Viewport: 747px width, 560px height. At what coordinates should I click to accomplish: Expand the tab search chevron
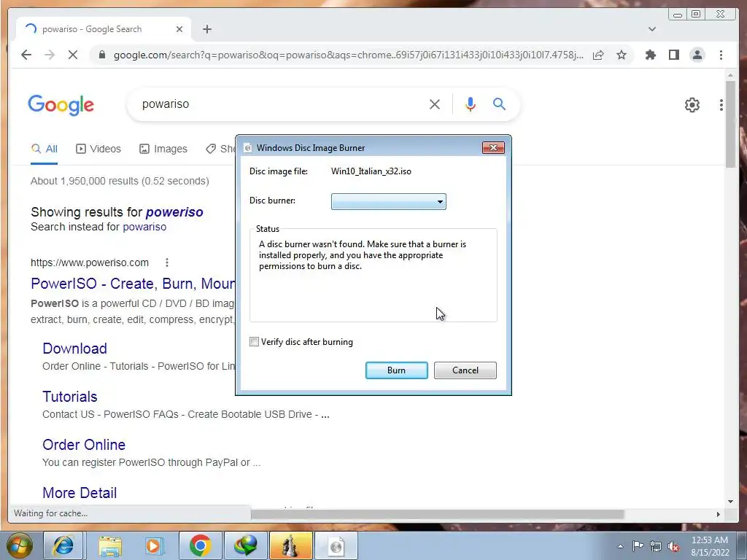(651, 29)
